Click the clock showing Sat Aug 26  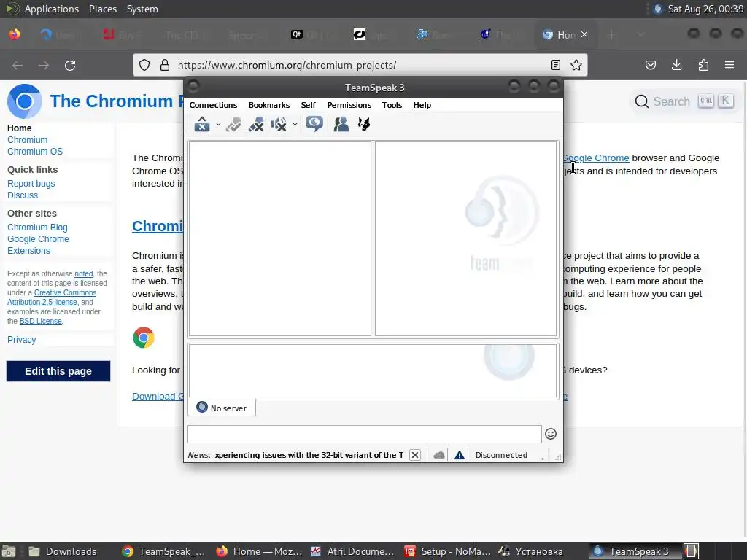click(x=705, y=9)
